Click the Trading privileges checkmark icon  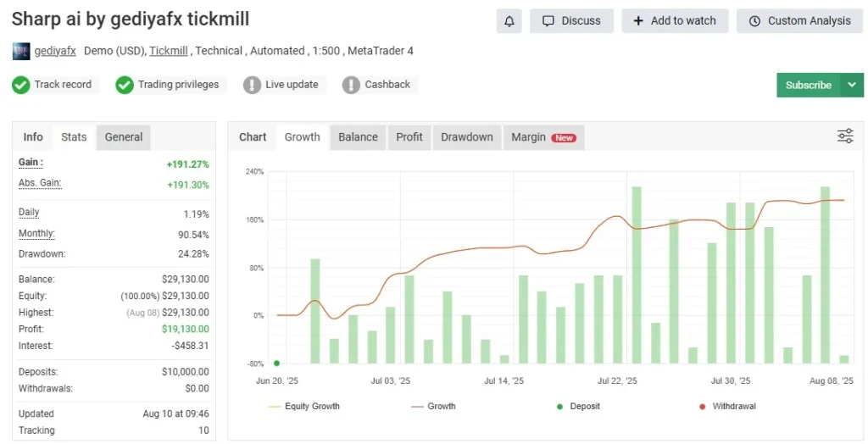[125, 85]
